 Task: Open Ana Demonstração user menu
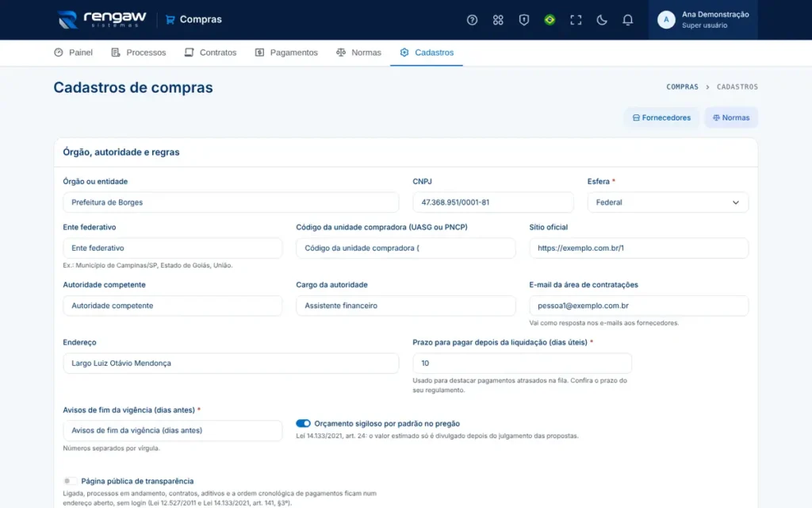pyautogui.click(x=703, y=20)
